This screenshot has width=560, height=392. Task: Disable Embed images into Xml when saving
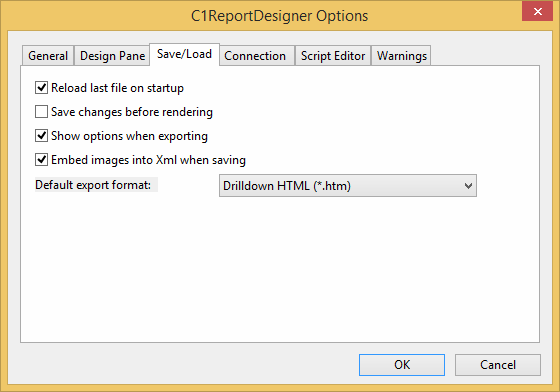(41, 160)
